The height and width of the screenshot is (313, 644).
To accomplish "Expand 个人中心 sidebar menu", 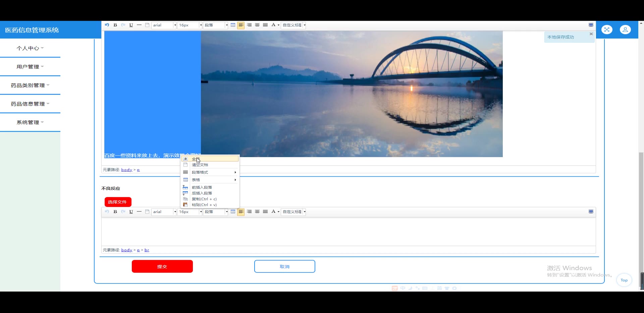I will [30, 48].
